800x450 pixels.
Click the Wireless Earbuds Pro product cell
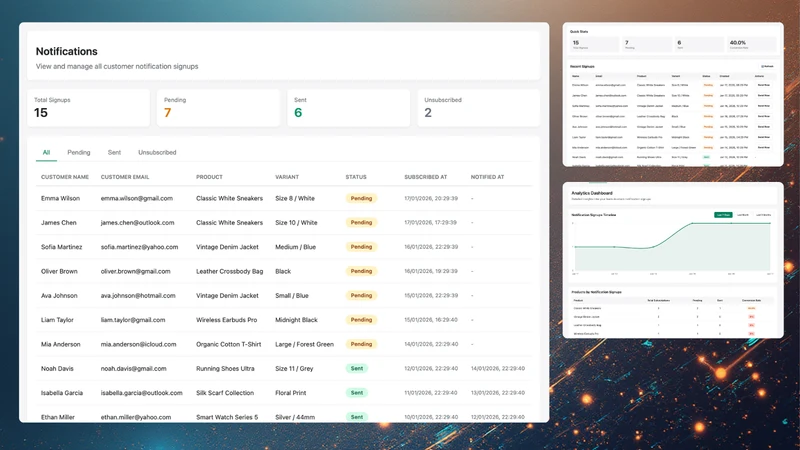click(x=227, y=320)
